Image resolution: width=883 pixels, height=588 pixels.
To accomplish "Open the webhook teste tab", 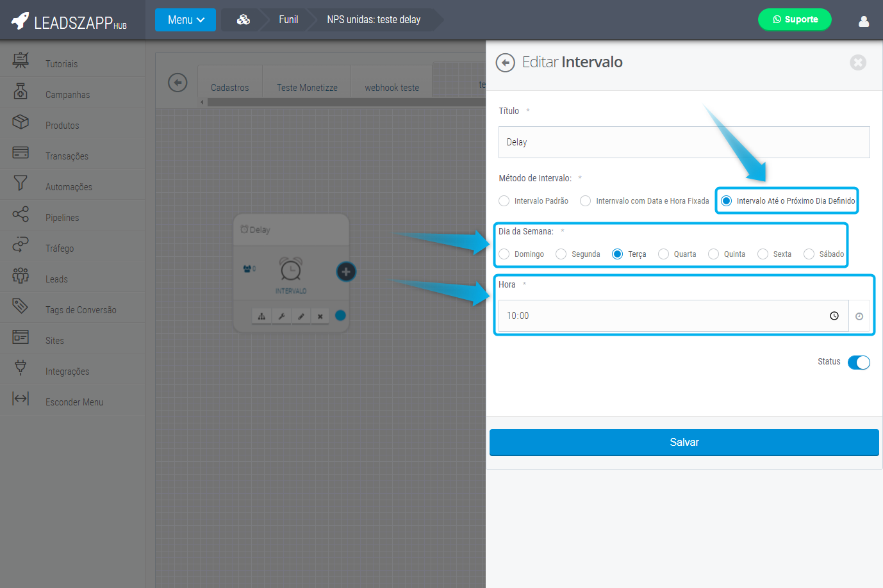I will 392,88.
